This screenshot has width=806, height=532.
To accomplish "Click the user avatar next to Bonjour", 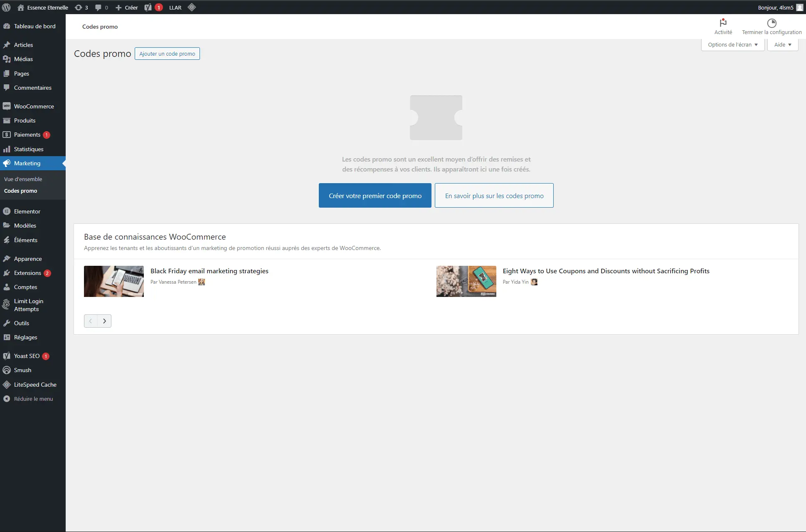I will click(800, 7).
